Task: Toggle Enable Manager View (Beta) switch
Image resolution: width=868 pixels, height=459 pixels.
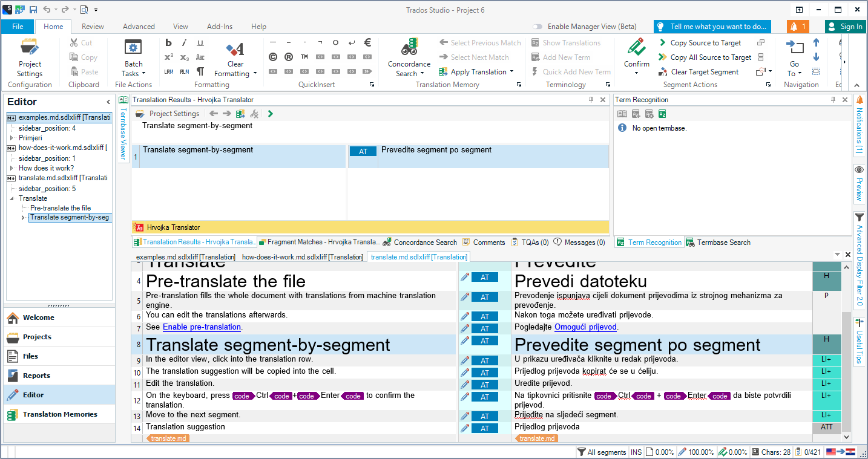Action: (x=538, y=27)
